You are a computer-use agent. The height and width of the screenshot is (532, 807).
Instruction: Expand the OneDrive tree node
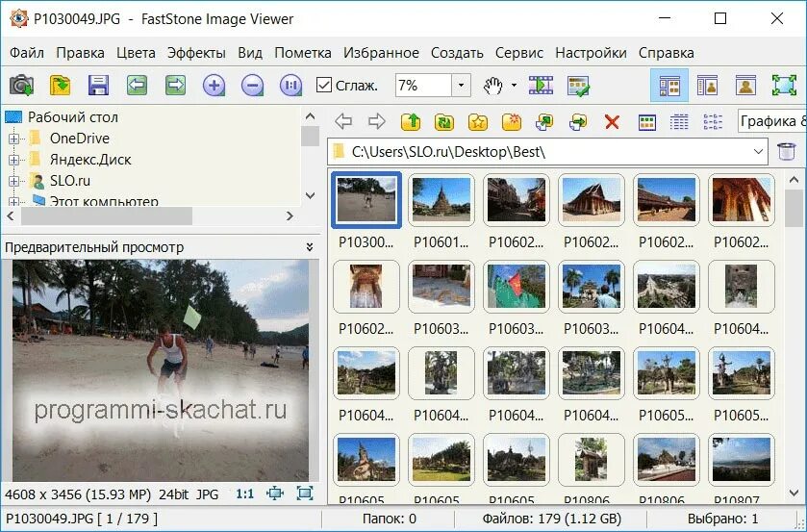(x=13, y=139)
